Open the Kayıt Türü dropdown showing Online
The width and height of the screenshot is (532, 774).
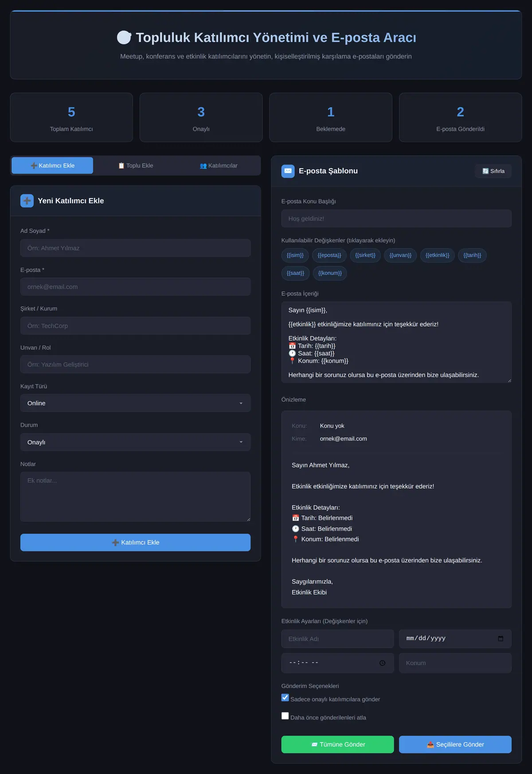click(135, 403)
